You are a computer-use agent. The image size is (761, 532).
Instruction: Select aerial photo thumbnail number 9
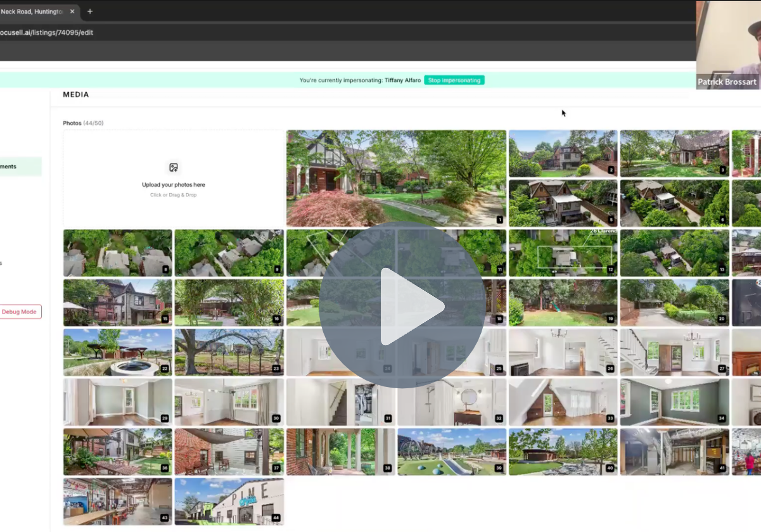click(229, 253)
